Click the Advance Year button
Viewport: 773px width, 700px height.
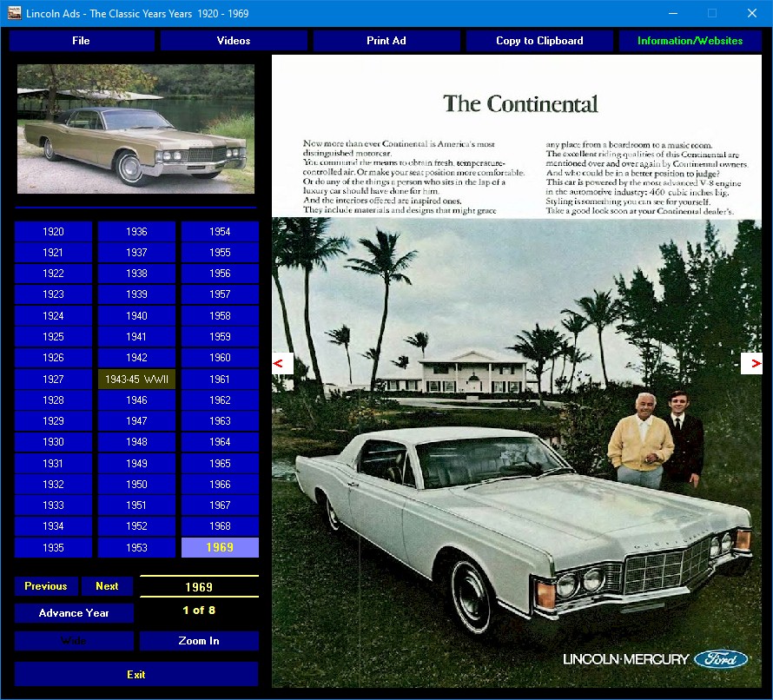coord(74,613)
